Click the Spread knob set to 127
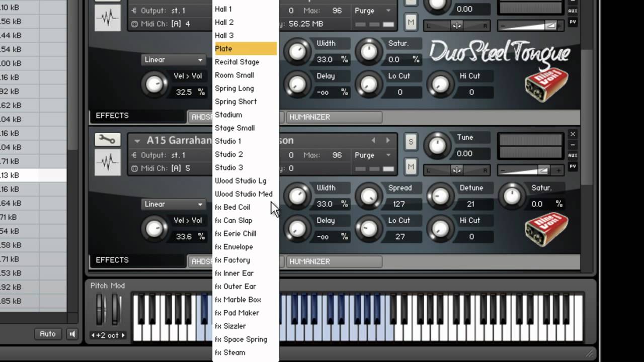 [369, 196]
